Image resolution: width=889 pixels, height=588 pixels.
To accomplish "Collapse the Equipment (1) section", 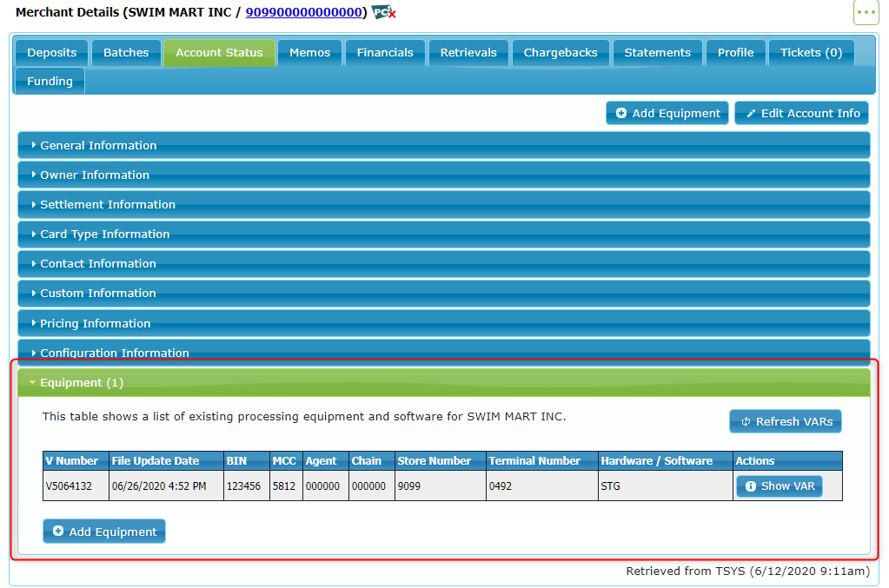I will click(444, 382).
